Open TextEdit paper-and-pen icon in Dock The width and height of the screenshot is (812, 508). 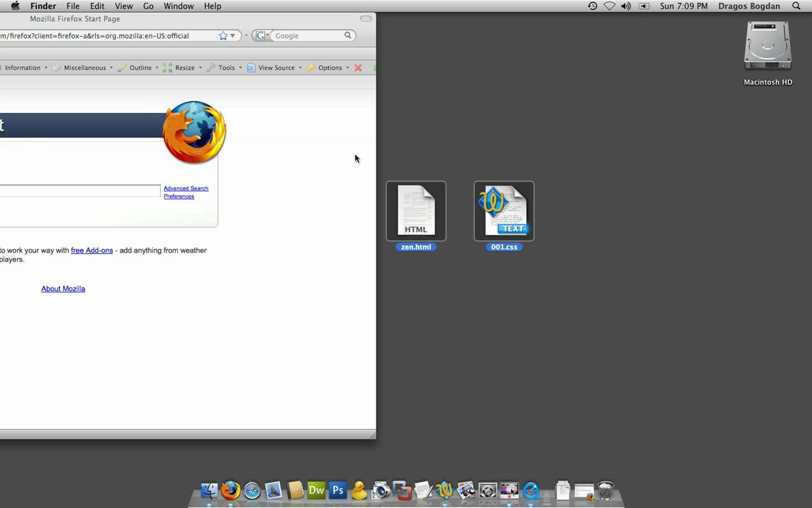[x=423, y=490]
